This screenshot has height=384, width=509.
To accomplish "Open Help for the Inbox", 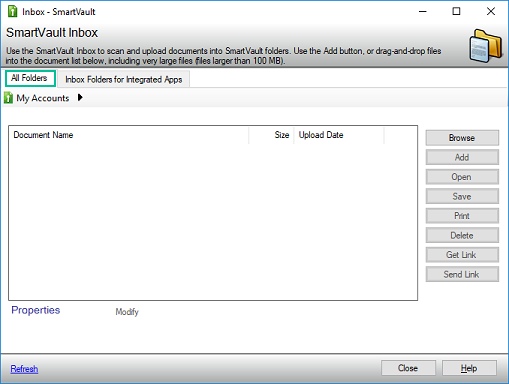I will coord(469,368).
